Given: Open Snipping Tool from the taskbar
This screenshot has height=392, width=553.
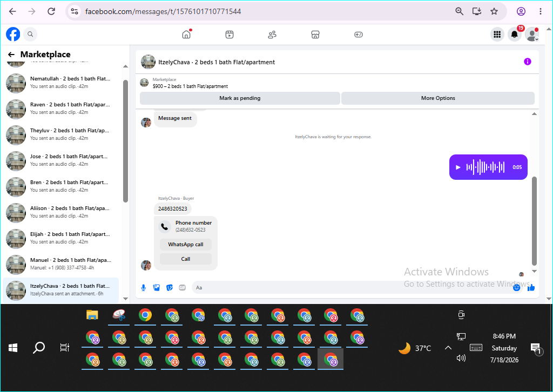Looking at the screenshot, I should pyautogui.click(x=119, y=315).
